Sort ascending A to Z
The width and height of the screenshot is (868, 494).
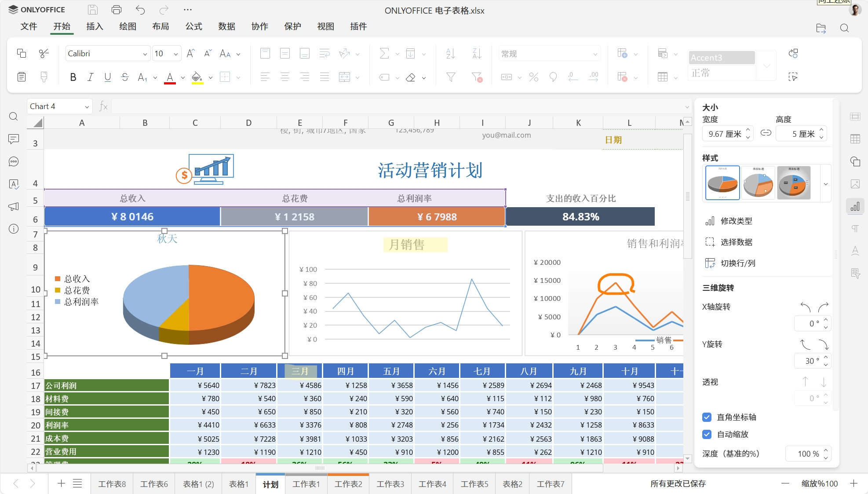[x=451, y=53]
